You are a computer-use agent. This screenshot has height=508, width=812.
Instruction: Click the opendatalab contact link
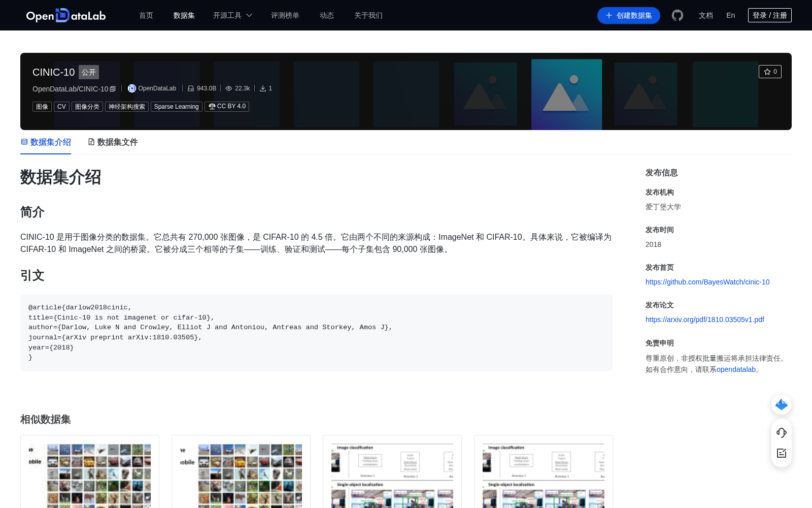point(736,369)
